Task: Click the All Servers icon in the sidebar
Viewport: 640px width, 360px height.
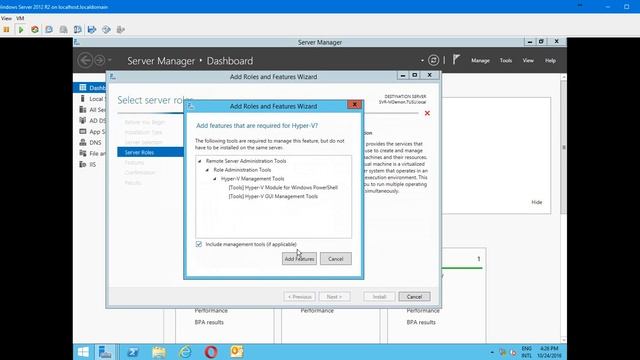Action: click(83, 109)
